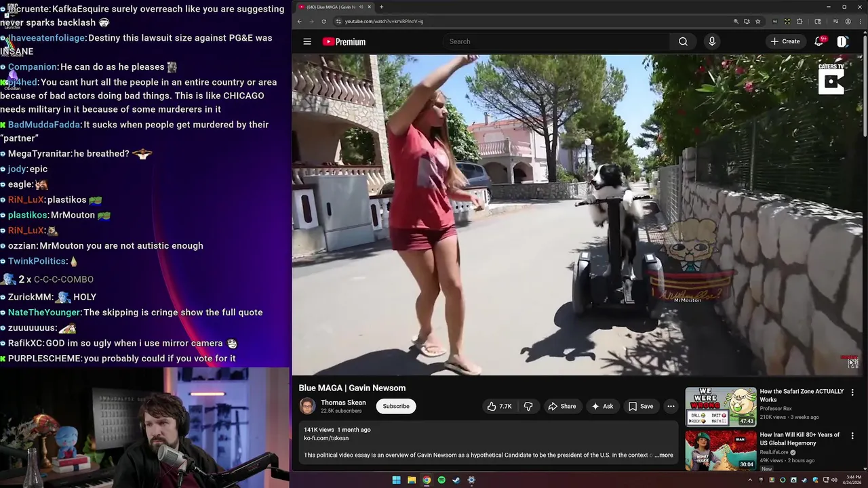Click chat username MegaTyranitar

click(39, 154)
